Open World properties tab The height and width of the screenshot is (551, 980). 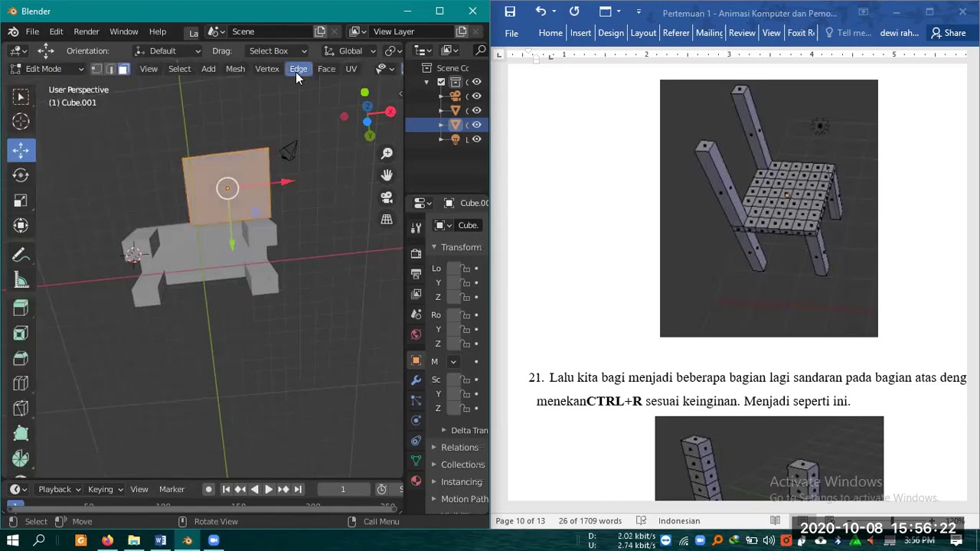tap(416, 334)
